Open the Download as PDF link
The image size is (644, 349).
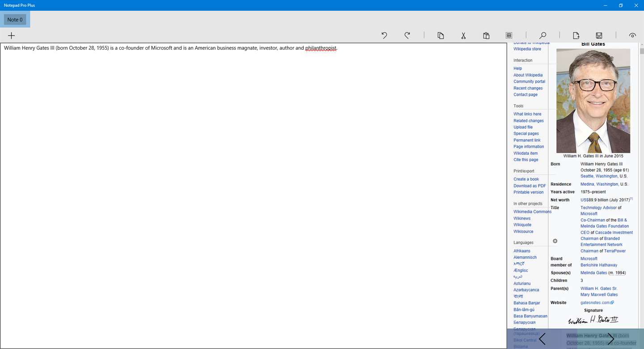[530, 186]
